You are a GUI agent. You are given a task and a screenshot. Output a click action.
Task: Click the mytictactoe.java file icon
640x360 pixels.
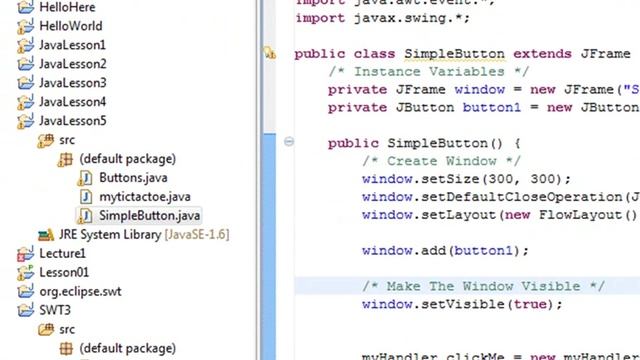(x=85, y=197)
